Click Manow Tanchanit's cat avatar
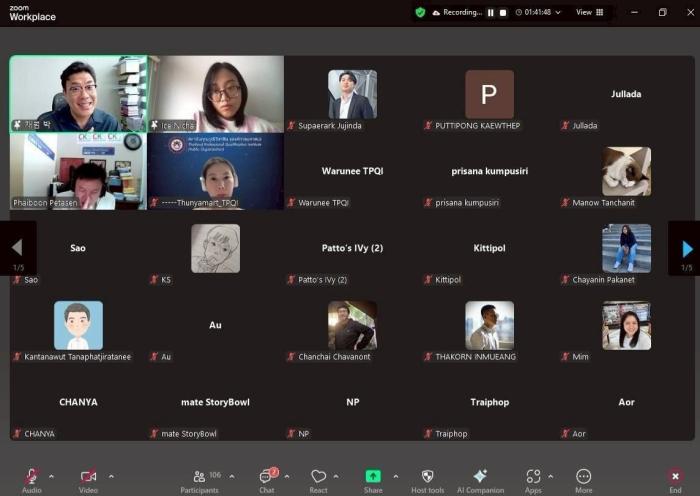The width and height of the screenshot is (700, 496). (x=626, y=171)
